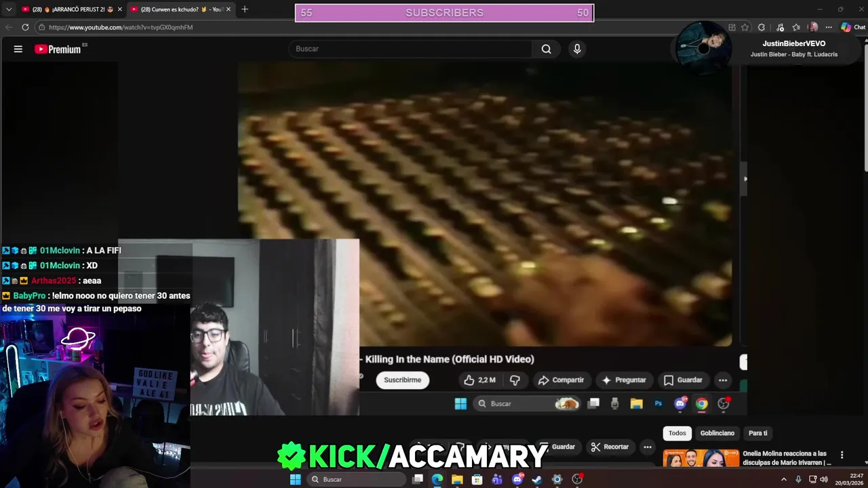Select the Goblinciano filter chip
The image size is (868, 488).
(x=717, y=433)
